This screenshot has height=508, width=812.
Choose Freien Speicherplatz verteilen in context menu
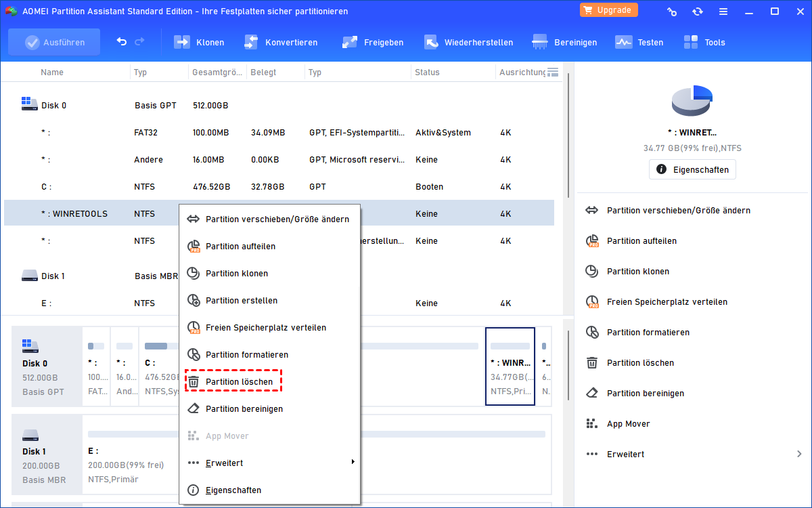pyautogui.click(x=269, y=328)
